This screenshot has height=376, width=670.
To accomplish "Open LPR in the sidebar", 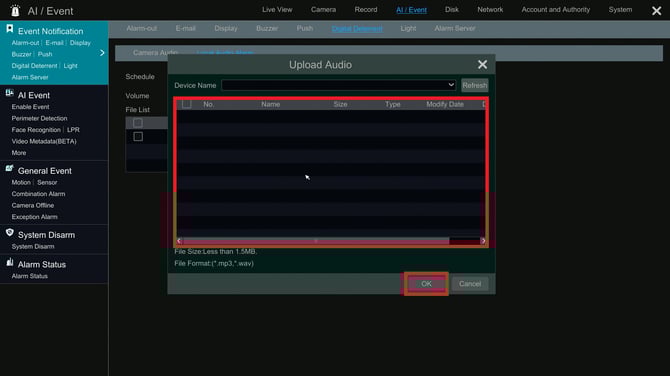I will (73, 130).
